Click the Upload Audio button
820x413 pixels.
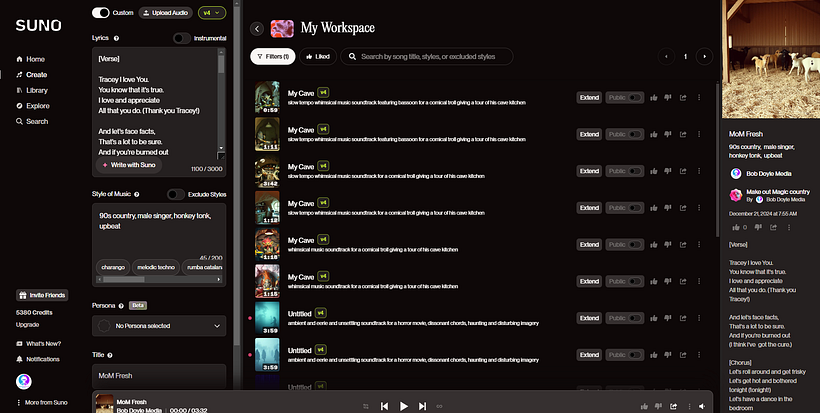[x=165, y=13]
